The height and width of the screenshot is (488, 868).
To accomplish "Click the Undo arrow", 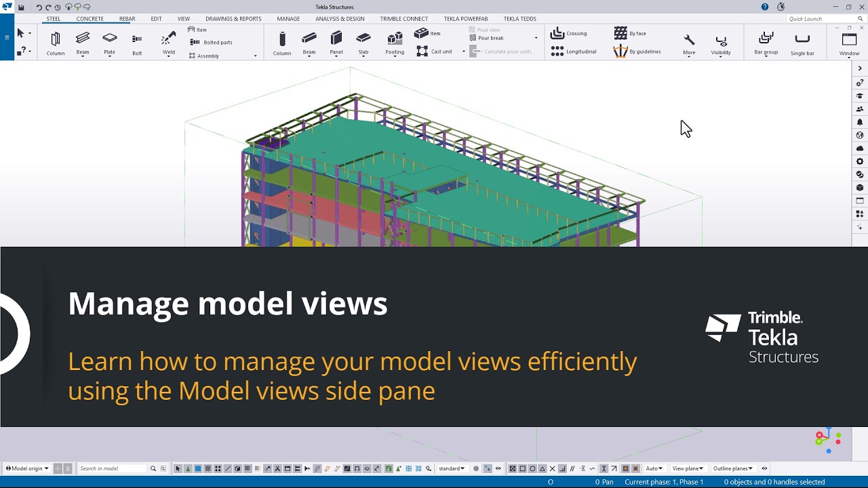I will (x=39, y=7).
